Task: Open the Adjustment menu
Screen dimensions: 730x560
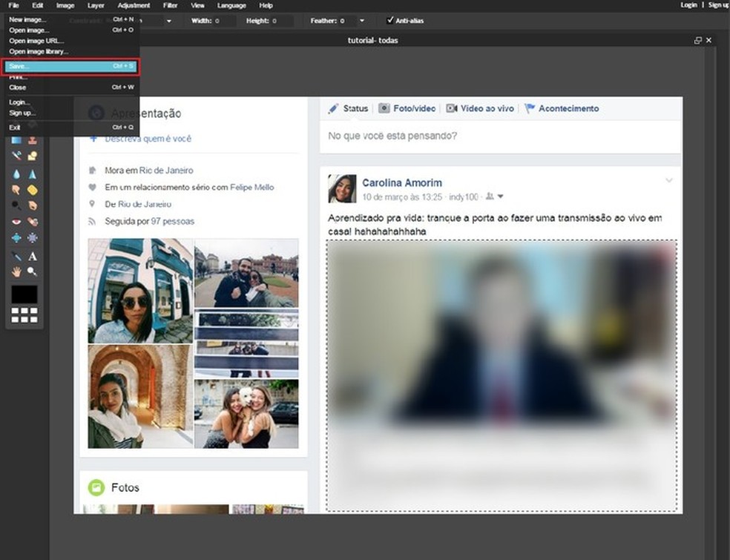Action: (133, 5)
